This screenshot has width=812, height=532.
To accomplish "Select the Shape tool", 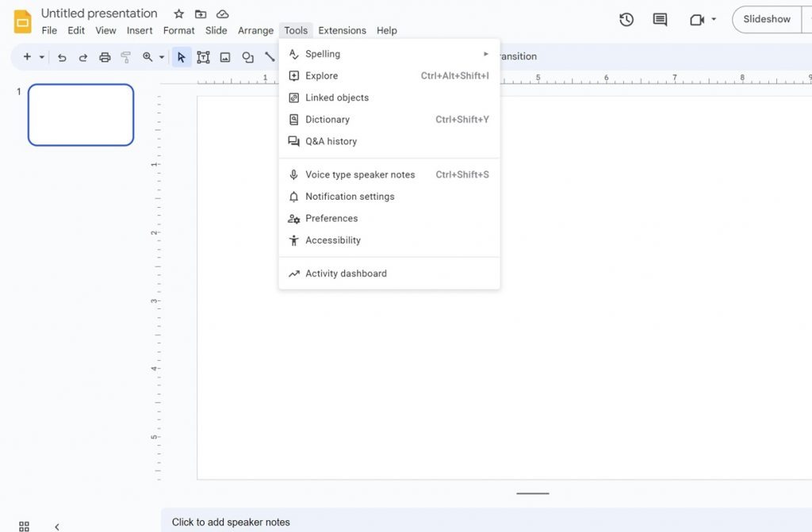I will pyautogui.click(x=247, y=56).
